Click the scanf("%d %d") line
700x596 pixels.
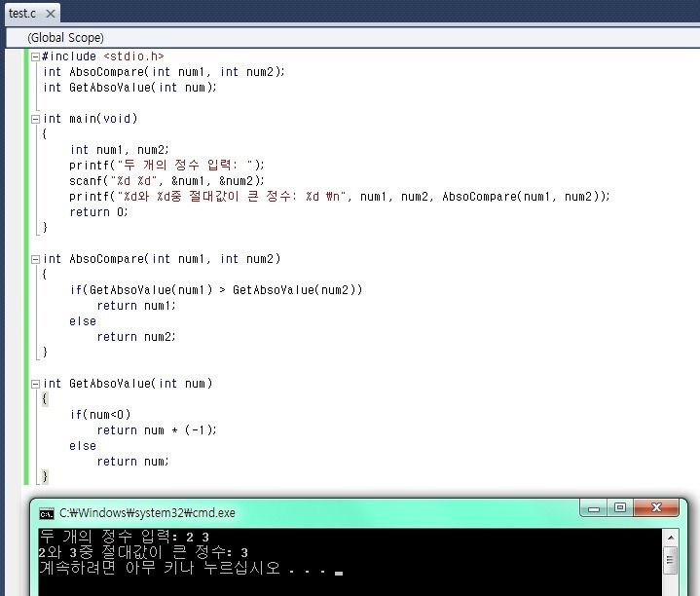166,181
